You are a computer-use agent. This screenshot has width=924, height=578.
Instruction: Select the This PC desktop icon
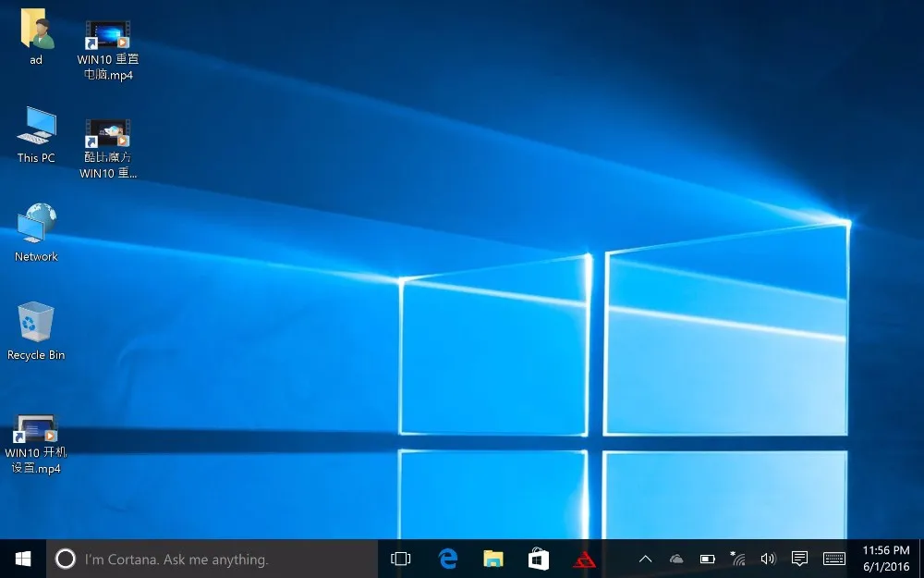tap(36, 134)
